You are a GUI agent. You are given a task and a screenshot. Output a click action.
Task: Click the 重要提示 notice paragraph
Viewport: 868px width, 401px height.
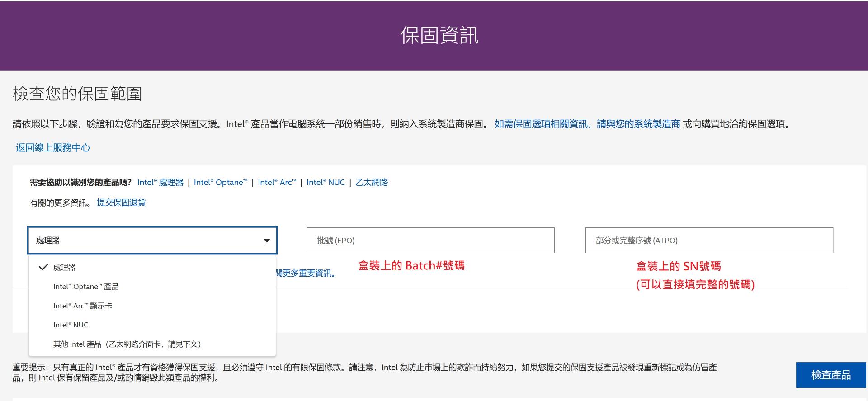(x=364, y=373)
